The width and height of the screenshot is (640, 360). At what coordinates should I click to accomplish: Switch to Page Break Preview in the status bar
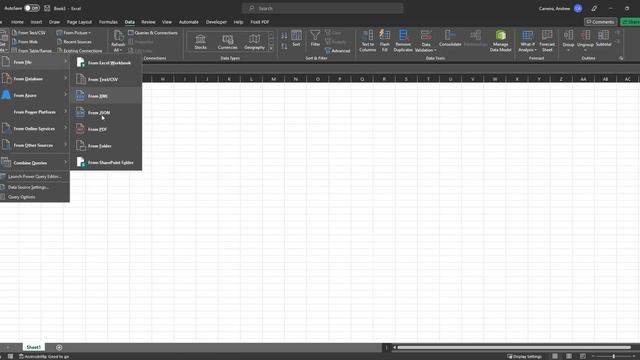(x=582, y=356)
